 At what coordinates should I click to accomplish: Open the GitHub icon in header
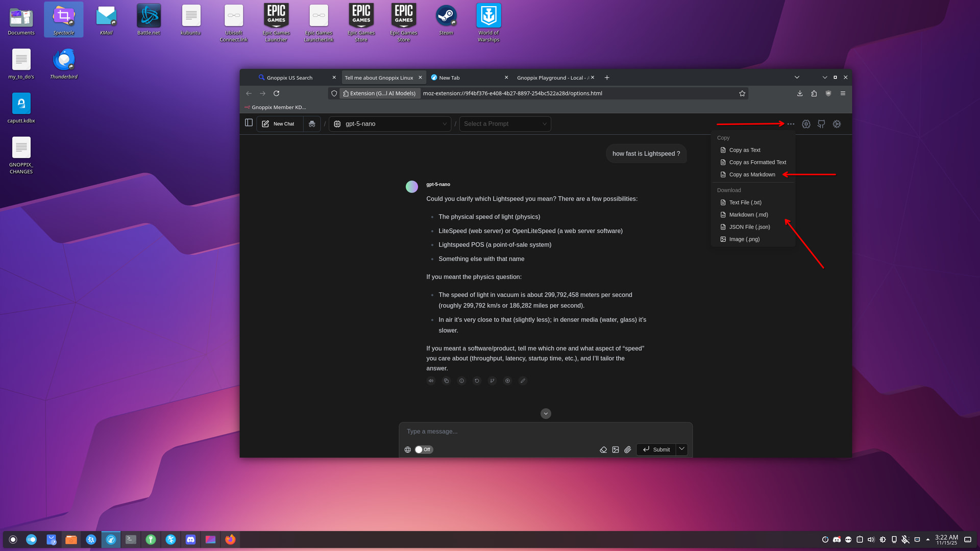(x=821, y=124)
